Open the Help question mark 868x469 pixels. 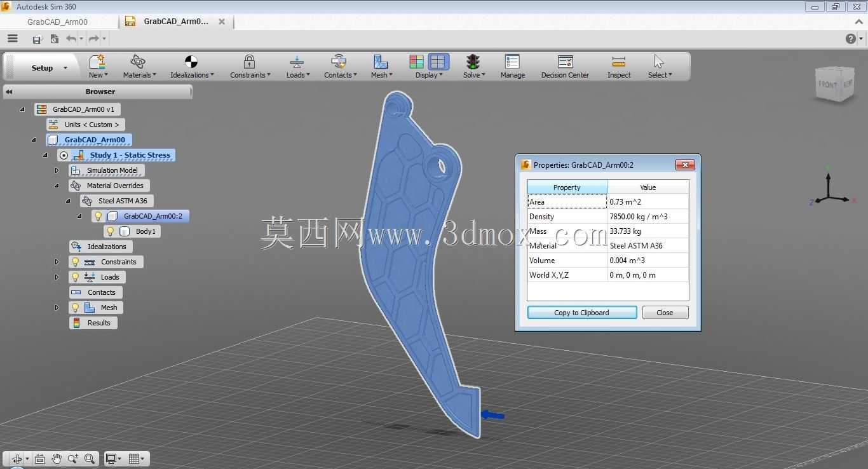click(x=851, y=39)
